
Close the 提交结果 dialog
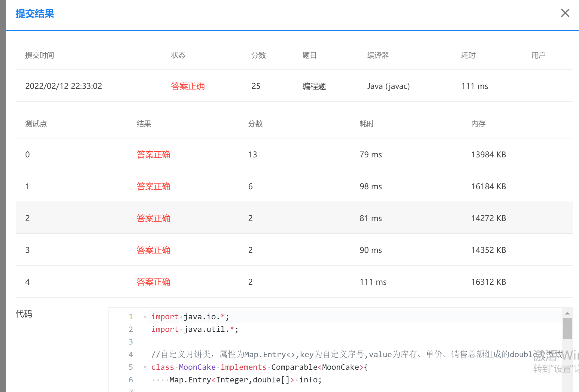click(x=565, y=13)
